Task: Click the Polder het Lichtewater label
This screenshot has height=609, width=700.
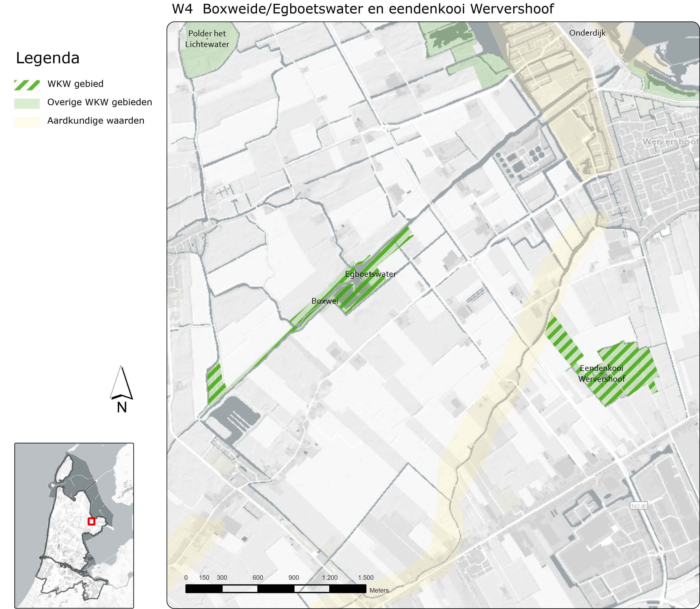Action: pyautogui.click(x=207, y=39)
